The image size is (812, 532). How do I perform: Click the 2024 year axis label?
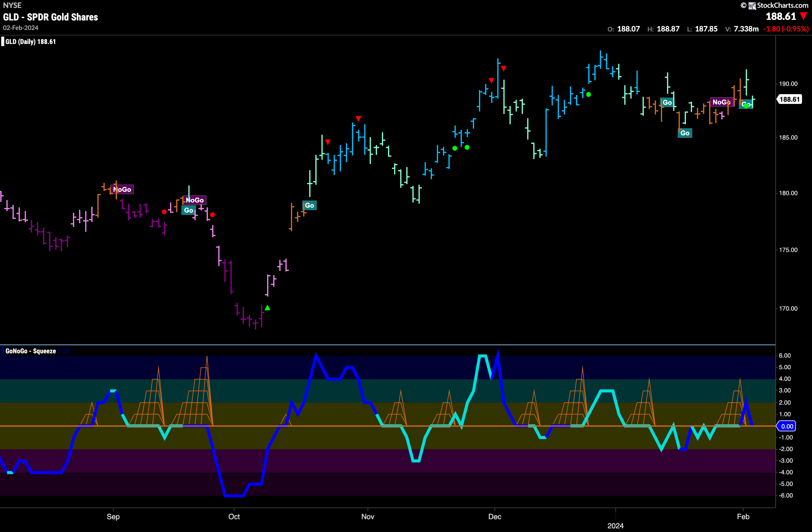tap(615, 526)
